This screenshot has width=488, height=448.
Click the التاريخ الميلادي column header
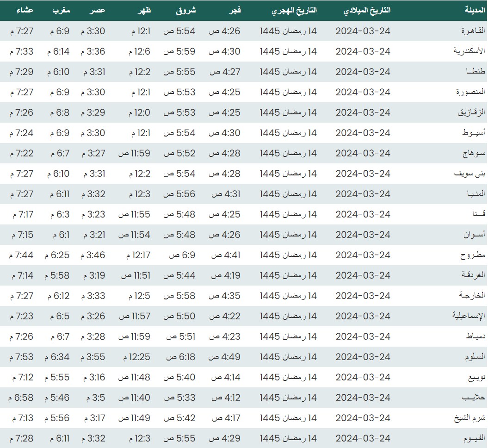[367, 10]
